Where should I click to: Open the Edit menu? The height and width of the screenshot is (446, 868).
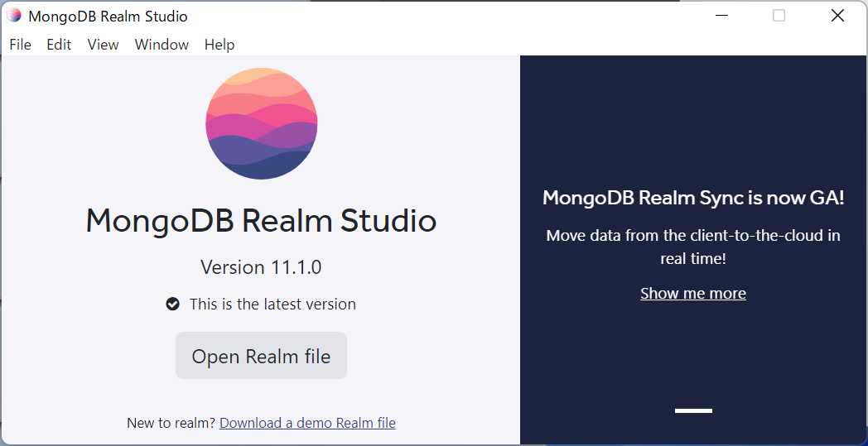(59, 45)
